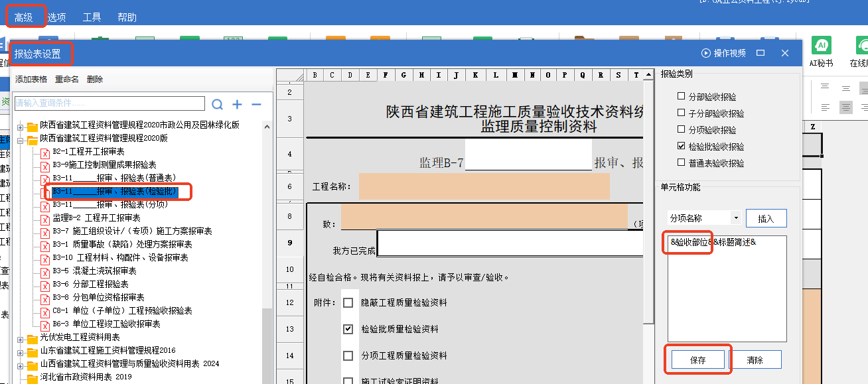868x384 pixels.
Task: Click the 插入 button
Action: pyautogui.click(x=766, y=218)
